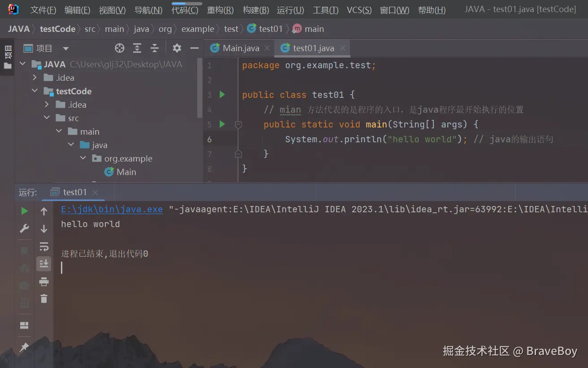This screenshot has height=368, width=588.
Task: Open the 工具(T) menu
Action: [x=325, y=10]
